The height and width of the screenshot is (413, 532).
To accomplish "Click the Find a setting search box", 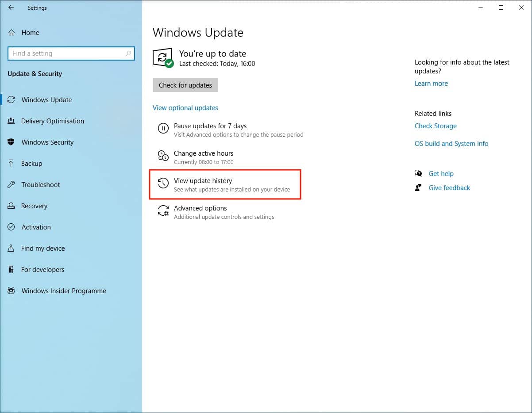I will pyautogui.click(x=71, y=53).
